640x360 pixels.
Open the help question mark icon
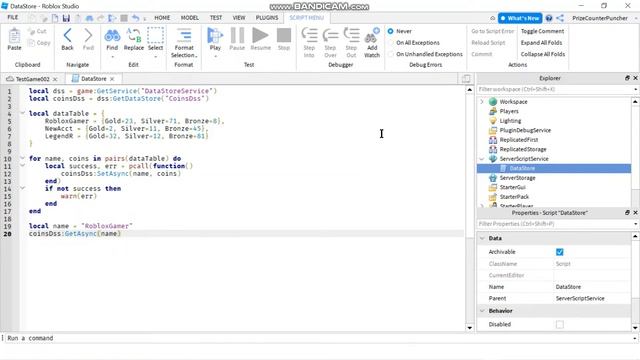coord(549,18)
